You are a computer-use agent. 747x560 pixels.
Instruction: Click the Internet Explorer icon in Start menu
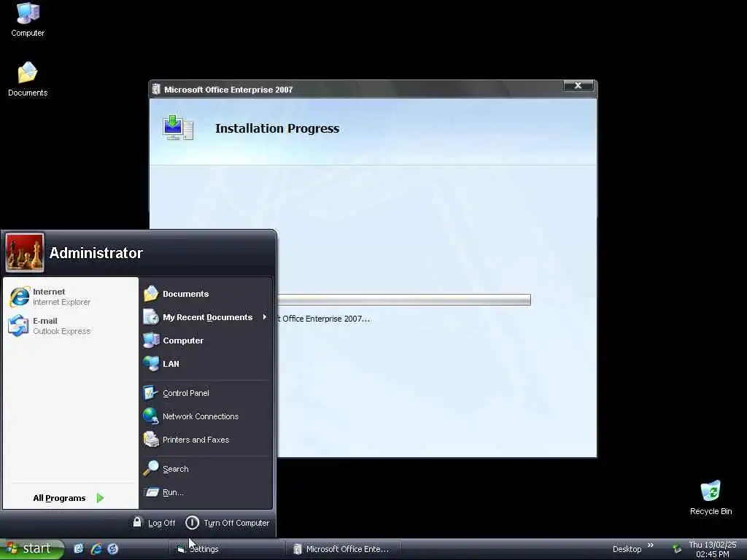click(x=20, y=297)
